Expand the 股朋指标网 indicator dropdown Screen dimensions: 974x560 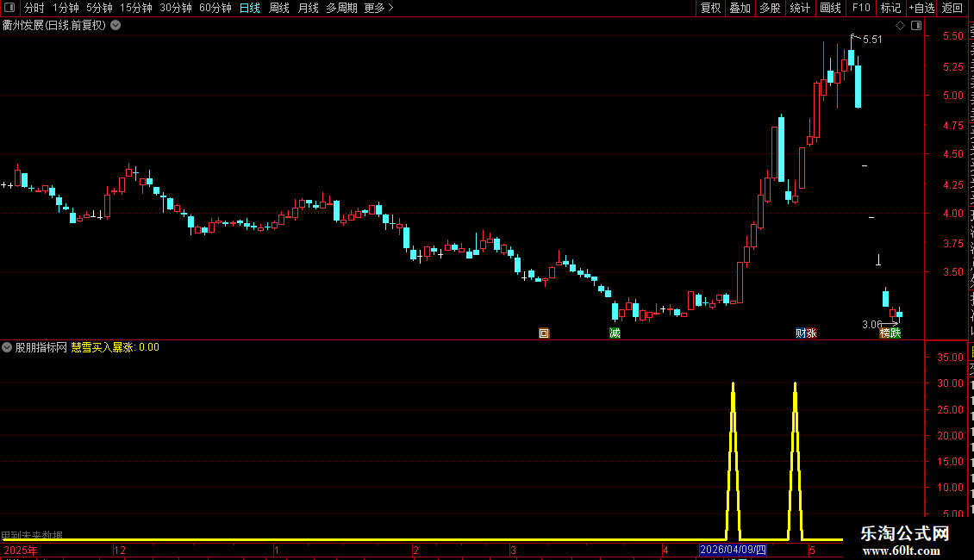point(7,347)
